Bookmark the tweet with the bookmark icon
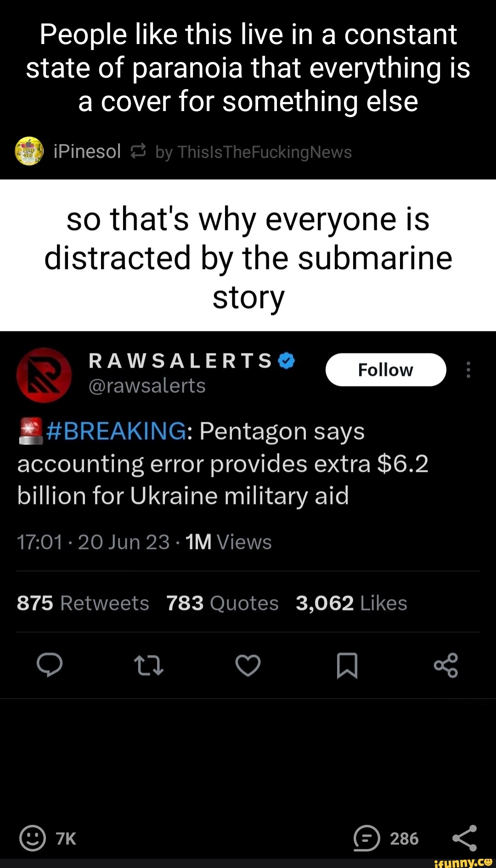 347,666
